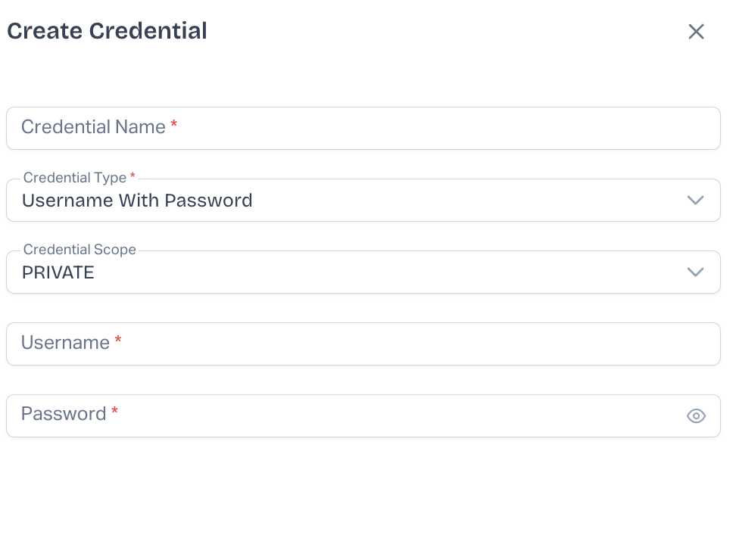Click the empty area below the Password field
This screenshot has width=736, height=560.
[x=363, y=499]
